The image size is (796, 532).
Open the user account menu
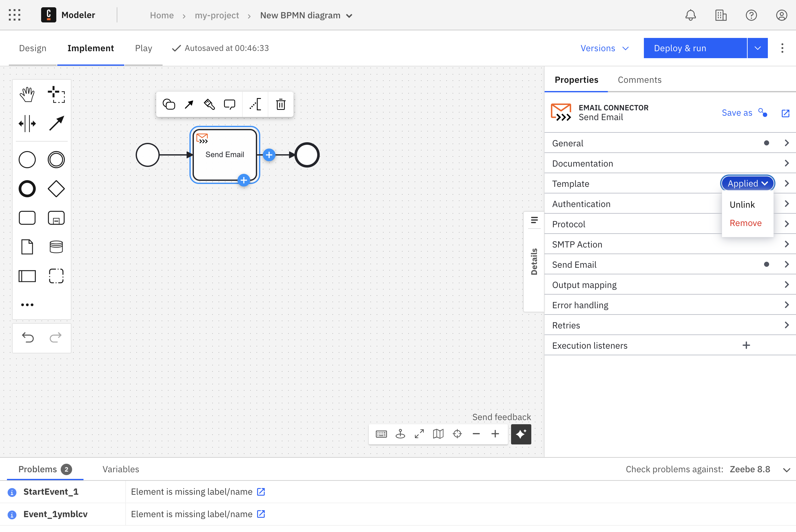[x=781, y=15]
